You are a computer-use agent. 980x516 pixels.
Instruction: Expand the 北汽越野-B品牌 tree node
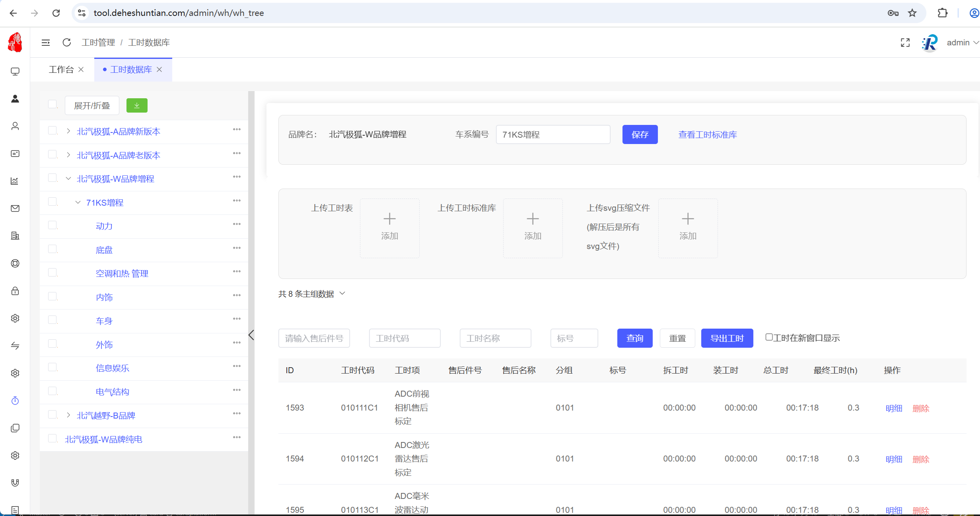click(68, 415)
